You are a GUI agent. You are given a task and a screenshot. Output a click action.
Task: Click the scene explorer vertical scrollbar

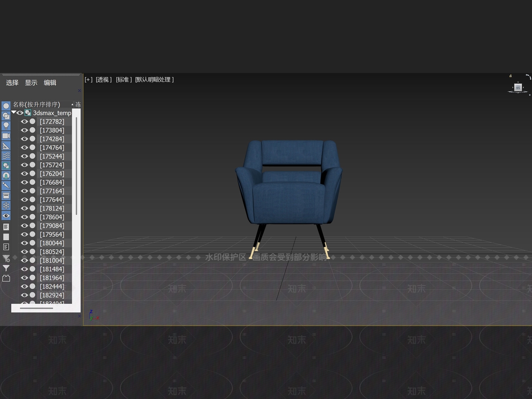click(x=76, y=166)
